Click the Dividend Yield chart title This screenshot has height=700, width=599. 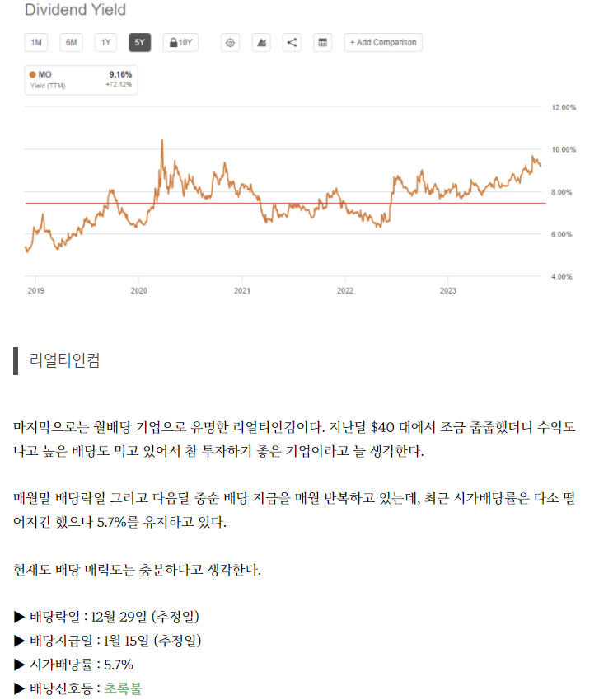[75, 9]
